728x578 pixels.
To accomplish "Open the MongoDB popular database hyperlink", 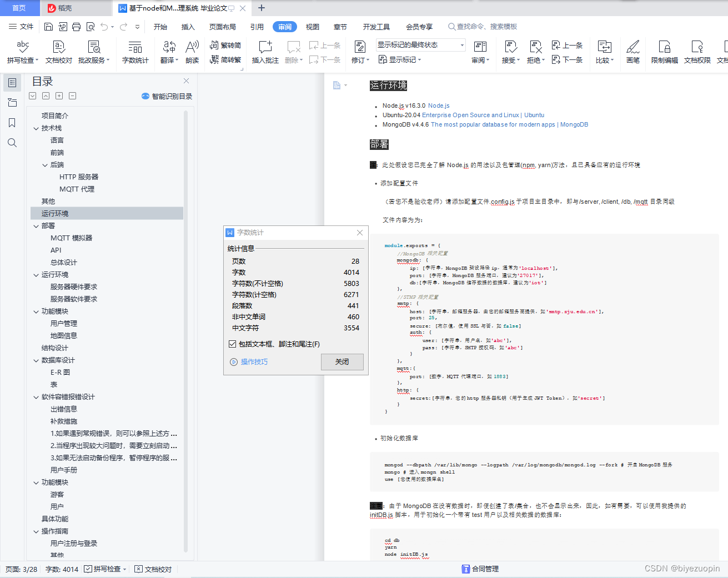I will 510,124.
